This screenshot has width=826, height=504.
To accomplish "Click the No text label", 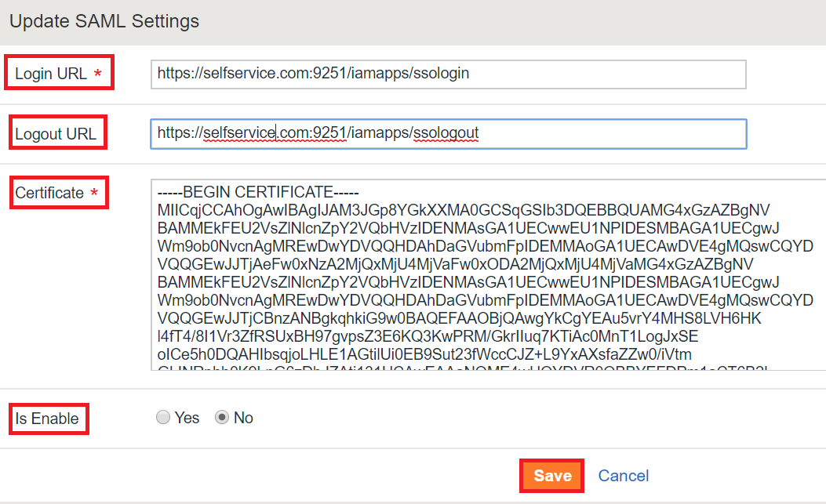I will pyautogui.click(x=243, y=418).
